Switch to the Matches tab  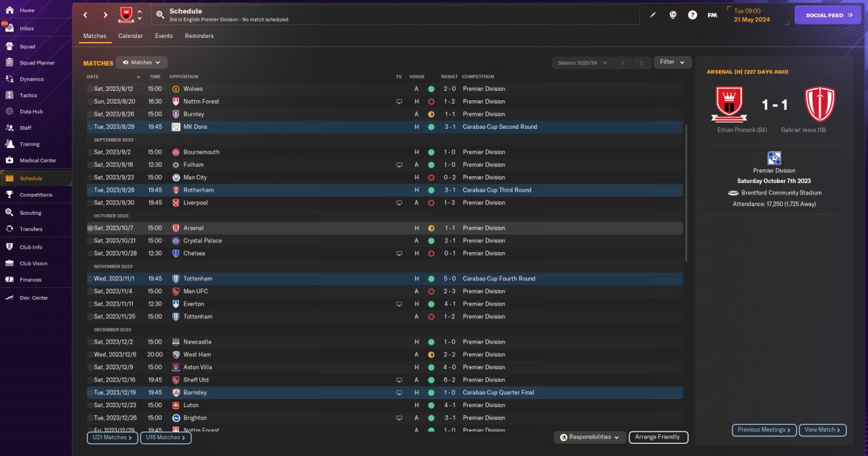95,36
